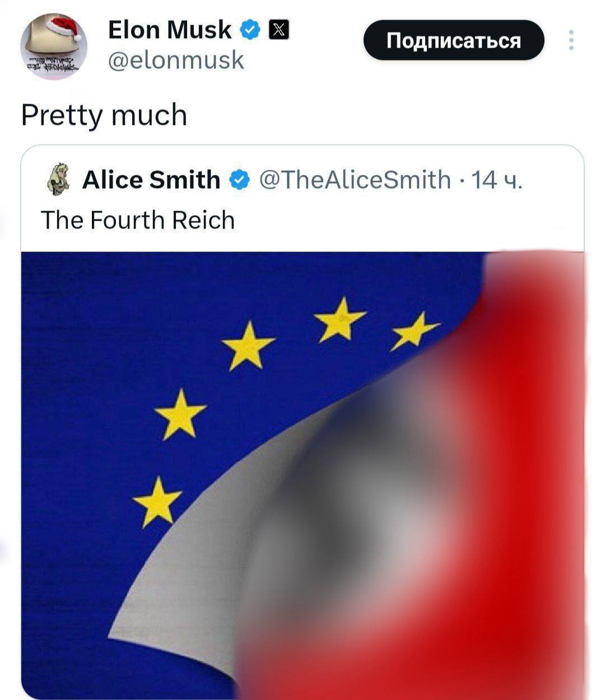Click the blue verified badge beside Elon Musk

[x=249, y=30]
